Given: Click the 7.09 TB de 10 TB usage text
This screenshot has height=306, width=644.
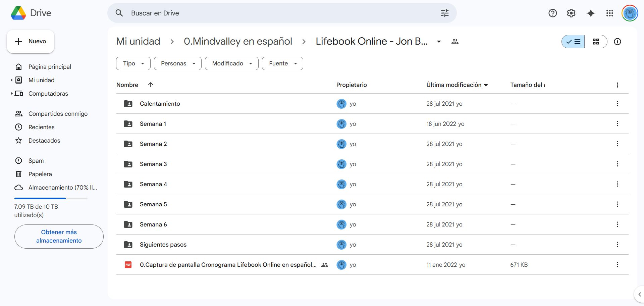Looking at the screenshot, I should click(x=36, y=211).
